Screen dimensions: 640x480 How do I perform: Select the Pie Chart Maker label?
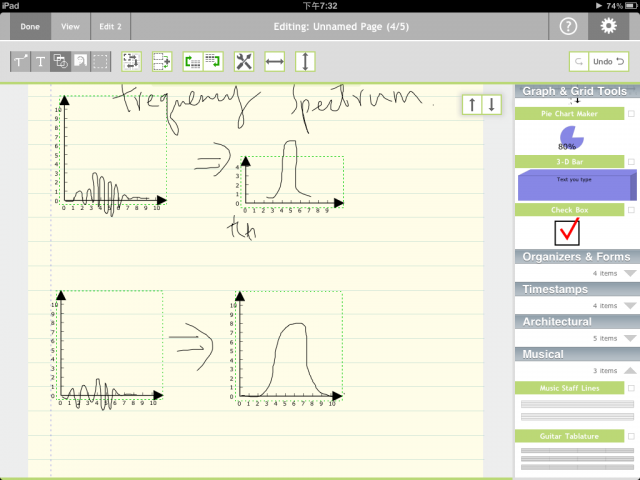pyautogui.click(x=569, y=113)
